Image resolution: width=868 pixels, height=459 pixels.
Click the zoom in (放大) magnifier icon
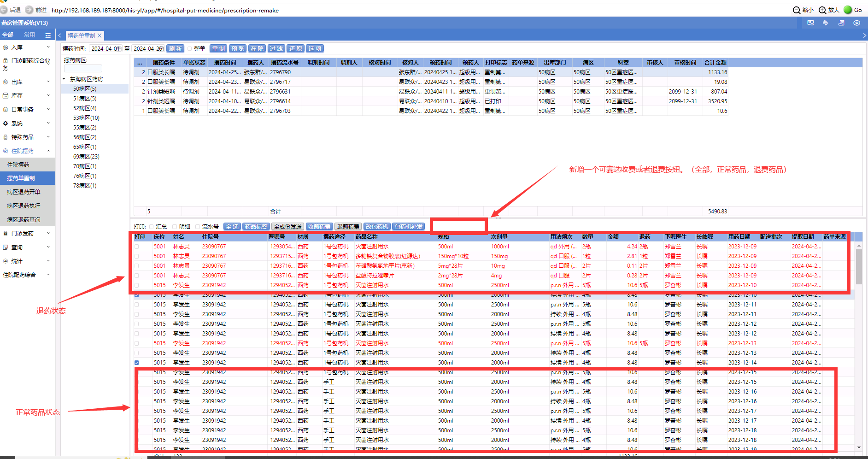point(822,10)
